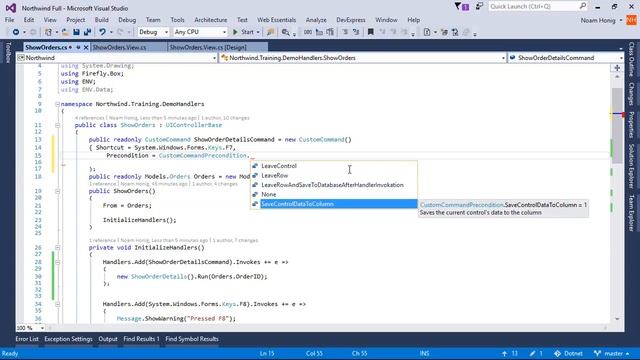Switch to ShowOrders.View.cs tab
Screen dimensions: 640x360
(119, 47)
